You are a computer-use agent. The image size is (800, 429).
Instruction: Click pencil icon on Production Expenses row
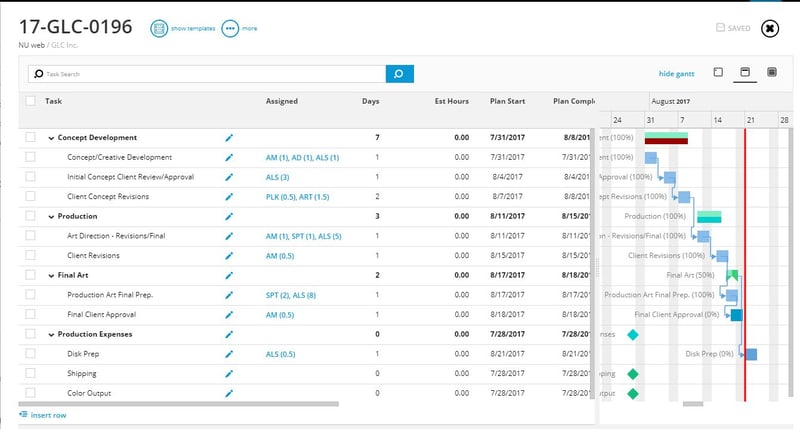pos(229,334)
